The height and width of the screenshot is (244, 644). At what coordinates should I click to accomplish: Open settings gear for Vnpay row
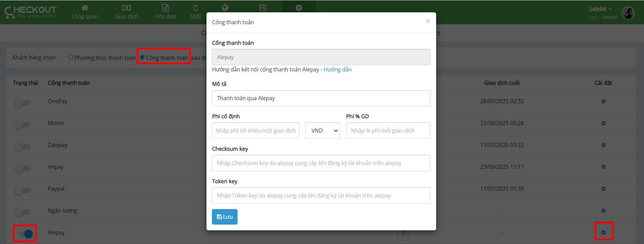tap(603, 167)
